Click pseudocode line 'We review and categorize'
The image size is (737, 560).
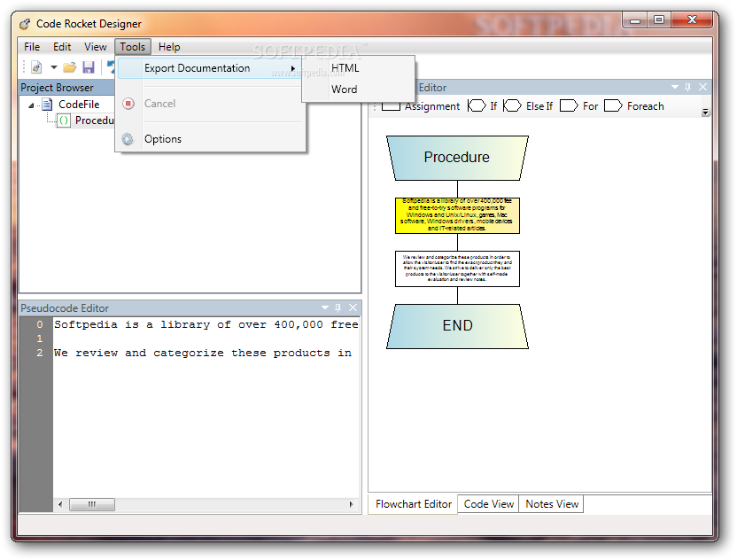click(x=203, y=353)
